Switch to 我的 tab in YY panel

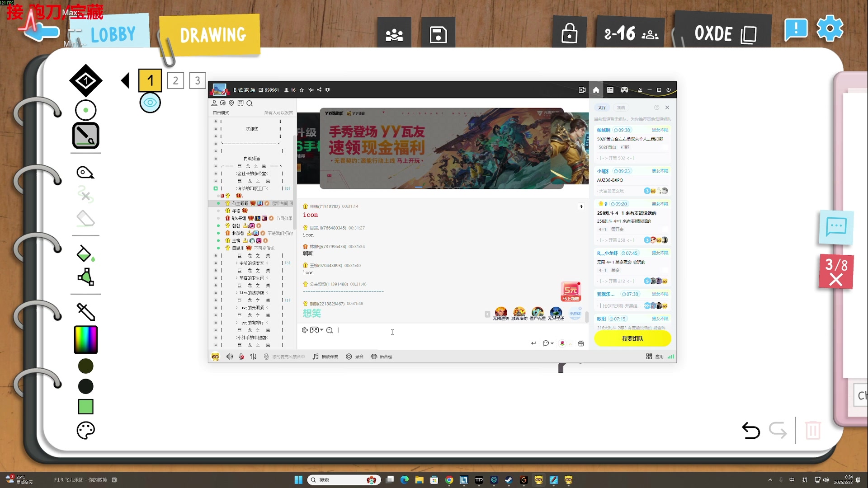[x=621, y=108]
